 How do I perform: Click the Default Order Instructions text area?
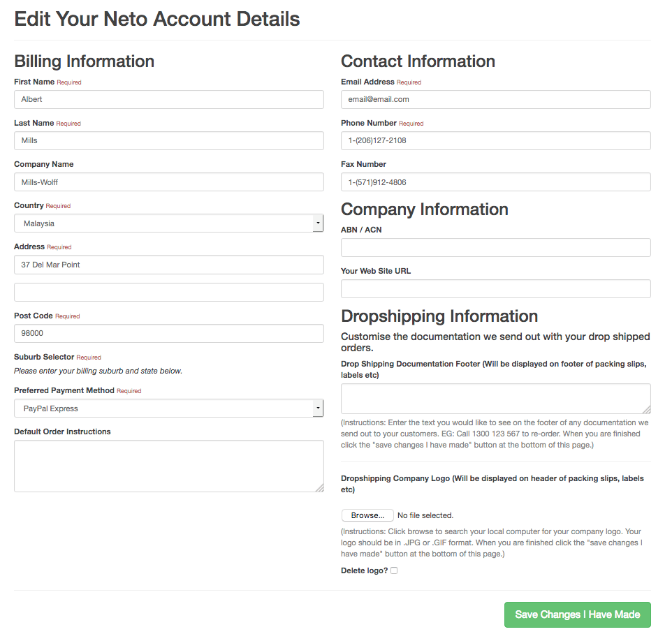click(169, 466)
